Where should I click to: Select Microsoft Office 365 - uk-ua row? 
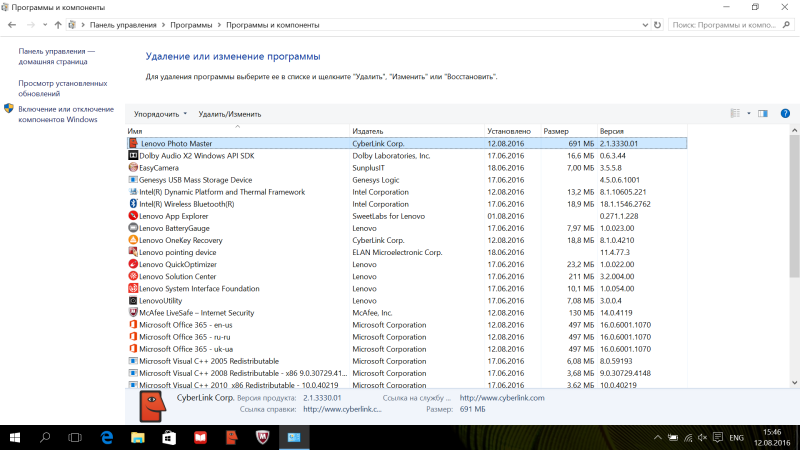407,349
